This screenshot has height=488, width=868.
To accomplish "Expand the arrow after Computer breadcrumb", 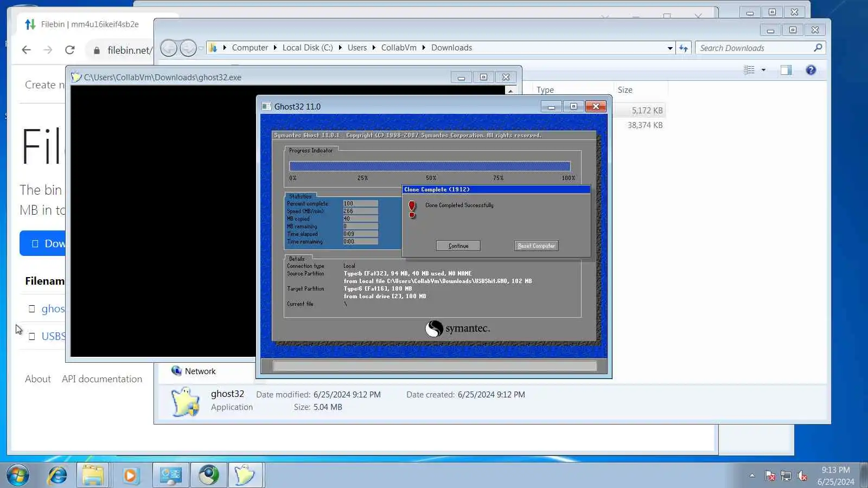I will (275, 48).
